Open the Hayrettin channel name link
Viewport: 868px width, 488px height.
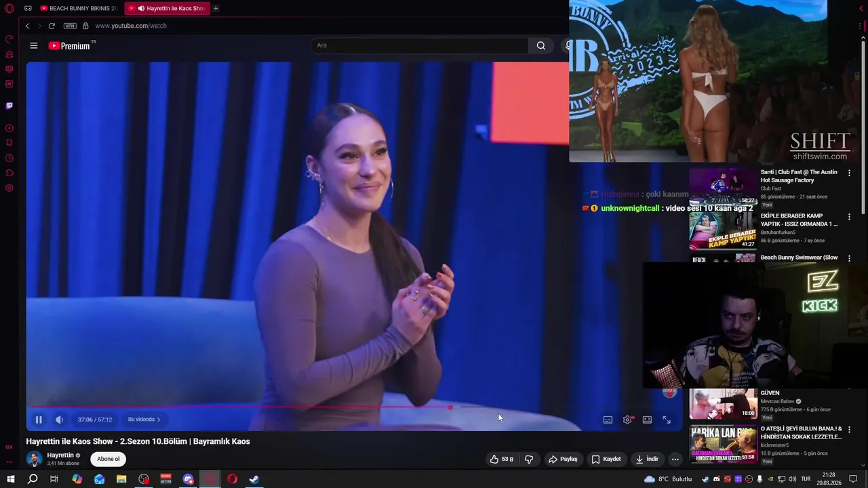coord(60,455)
